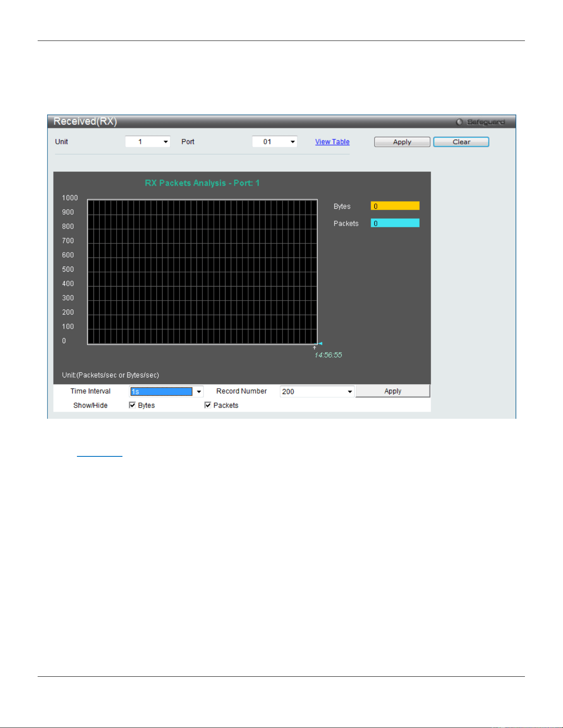This screenshot has width=563, height=728.
Task: Expand the Time Interval dropdown
Action: click(x=166, y=391)
